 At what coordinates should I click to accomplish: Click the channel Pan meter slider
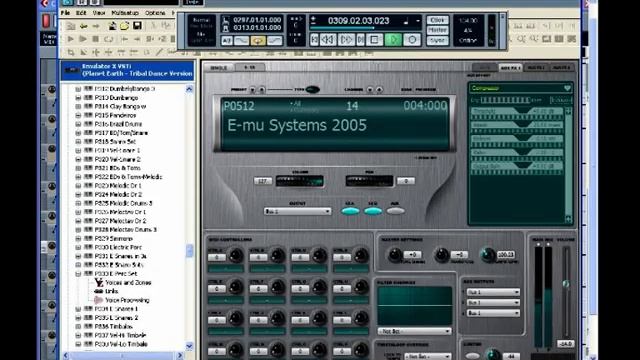369,181
